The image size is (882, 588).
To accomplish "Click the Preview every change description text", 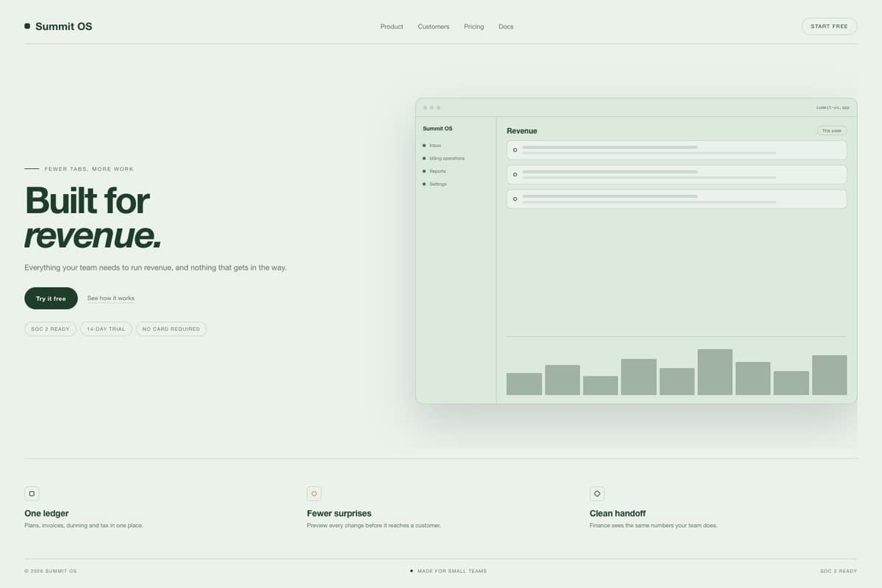I will 373,526.
